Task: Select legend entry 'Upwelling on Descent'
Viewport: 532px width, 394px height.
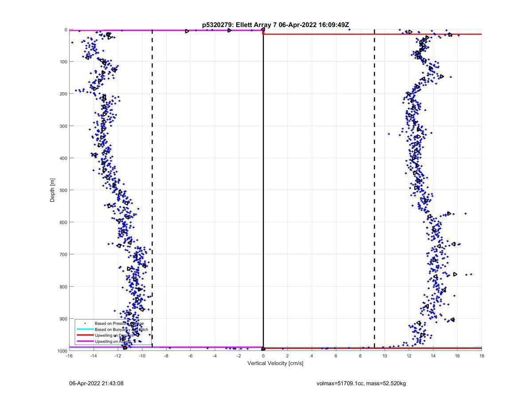Action: (114, 336)
